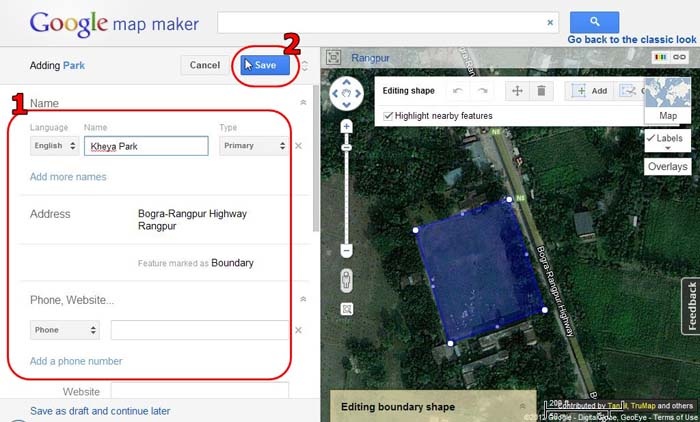Image resolution: width=700 pixels, height=422 pixels.
Task: Click the Website input field
Action: (200, 390)
